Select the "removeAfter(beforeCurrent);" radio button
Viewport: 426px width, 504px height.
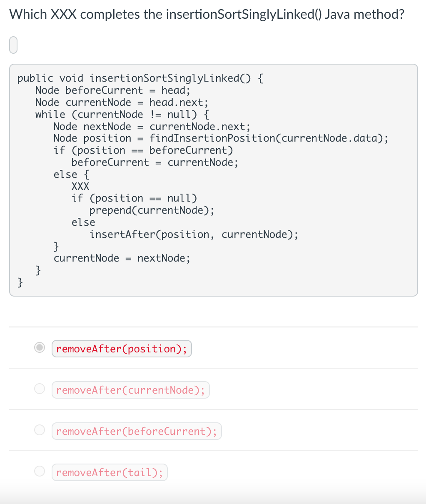(x=39, y=429)
